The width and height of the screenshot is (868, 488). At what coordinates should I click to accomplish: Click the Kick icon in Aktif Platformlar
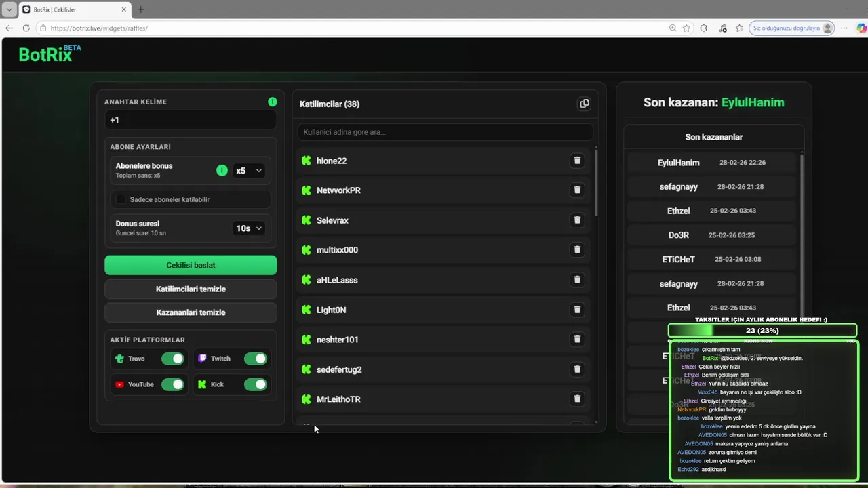coord(202,384)
